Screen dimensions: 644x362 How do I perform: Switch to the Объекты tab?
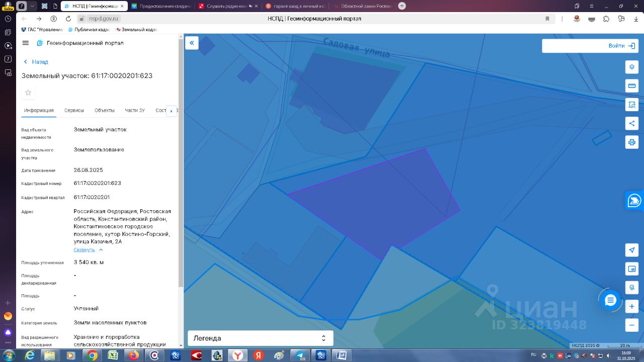[x=105, y=111]
